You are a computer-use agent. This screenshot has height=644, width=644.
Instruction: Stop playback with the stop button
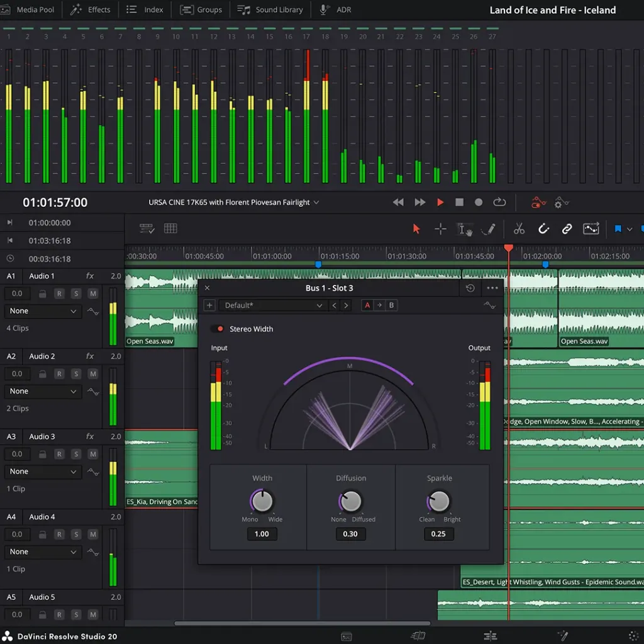[x=459, y=202]
